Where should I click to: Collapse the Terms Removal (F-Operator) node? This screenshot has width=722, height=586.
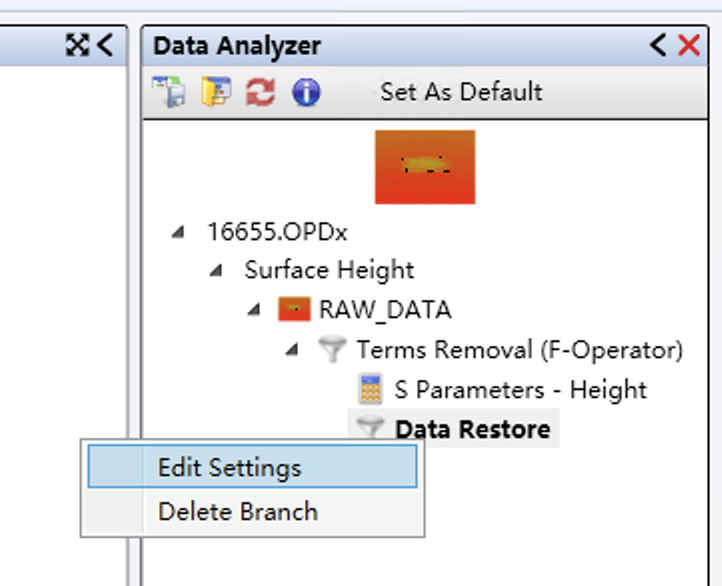point(292,350)
